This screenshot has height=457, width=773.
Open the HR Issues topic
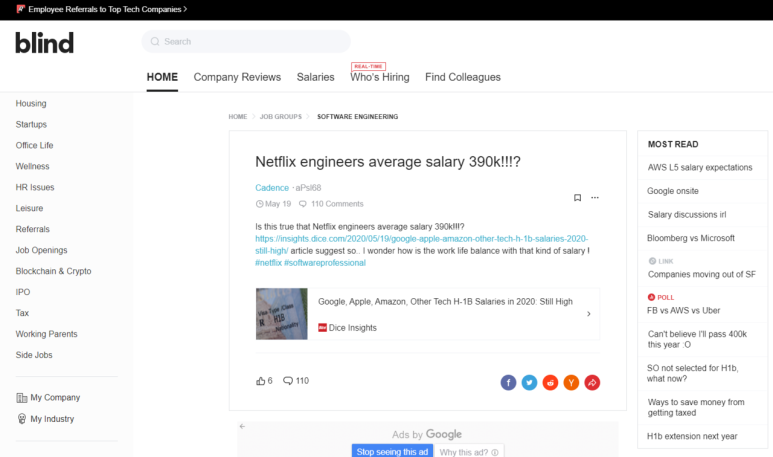pyautogui.click(x=35, y=187)
